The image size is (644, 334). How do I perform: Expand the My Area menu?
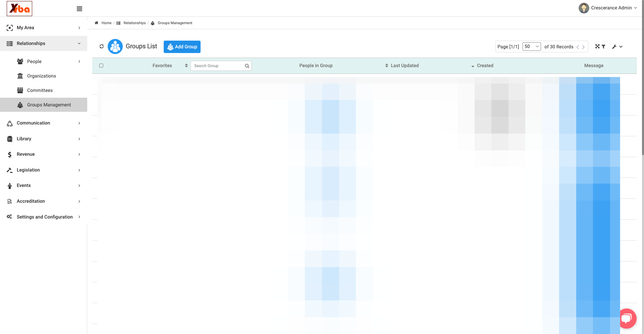(x=44, y=28)
